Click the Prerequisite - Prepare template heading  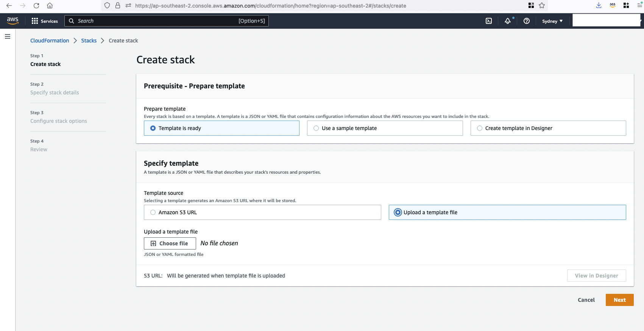pos(194,86)
